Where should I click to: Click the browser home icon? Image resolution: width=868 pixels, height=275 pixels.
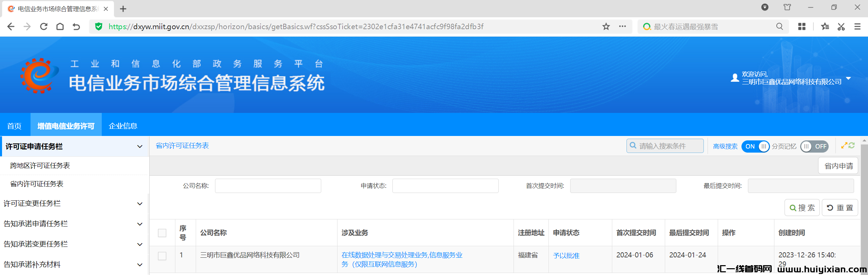point(60,26)
